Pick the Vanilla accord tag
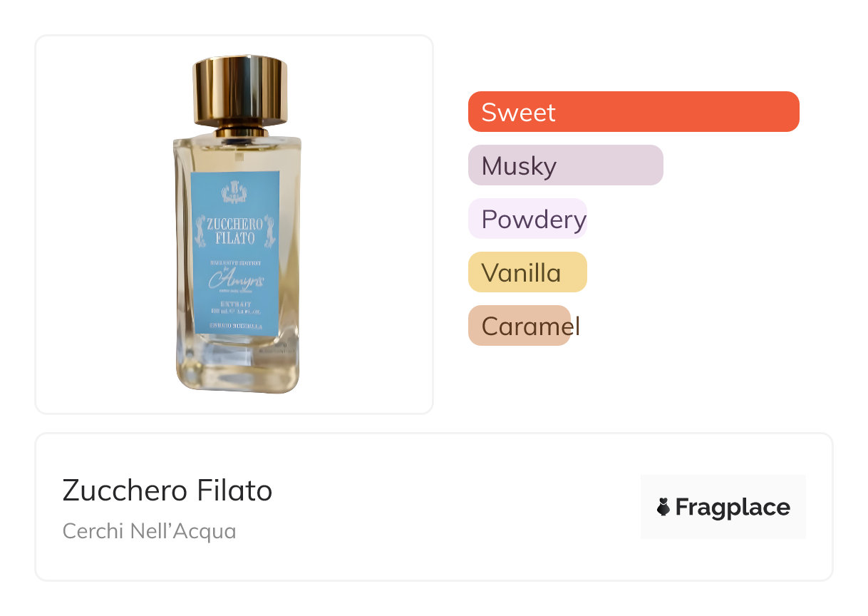Image resolution: width=868 pixels, height=616 pixels. [527, 272]
